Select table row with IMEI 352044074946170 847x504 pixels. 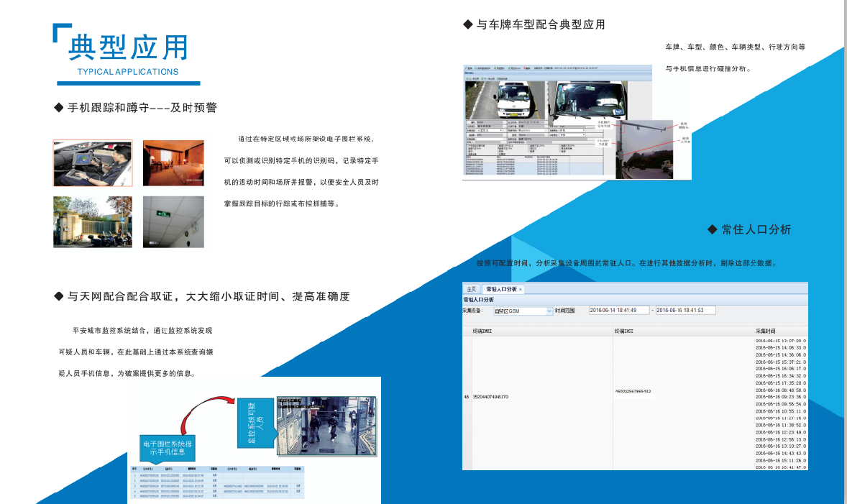click(x=490, y=396)
